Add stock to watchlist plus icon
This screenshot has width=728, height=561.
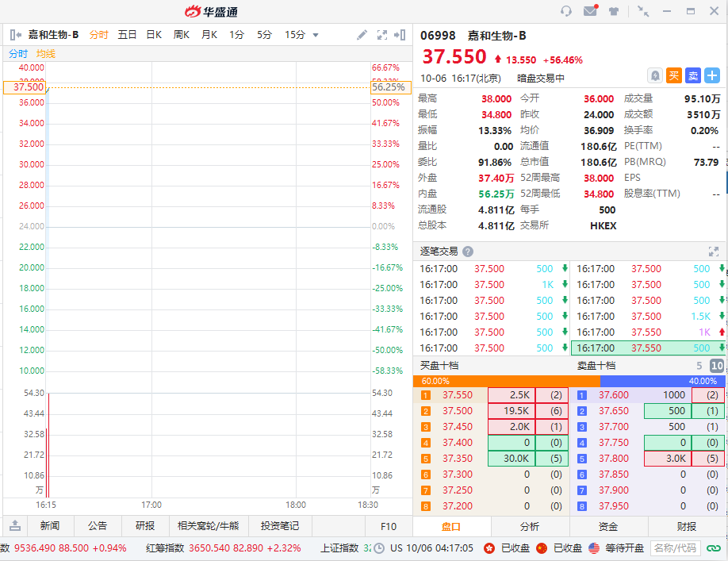712,75
